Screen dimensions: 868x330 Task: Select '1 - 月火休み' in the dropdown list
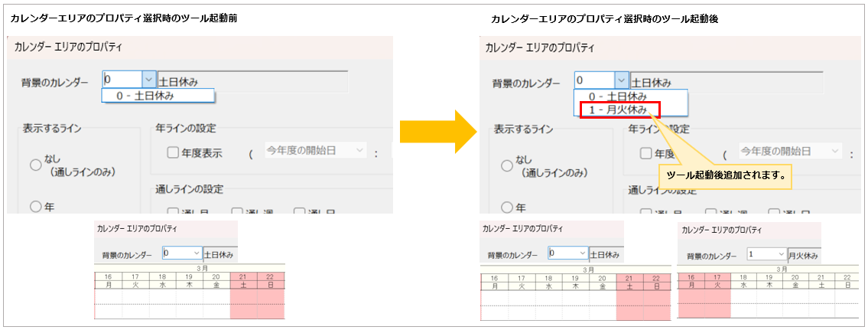[619, 109]
